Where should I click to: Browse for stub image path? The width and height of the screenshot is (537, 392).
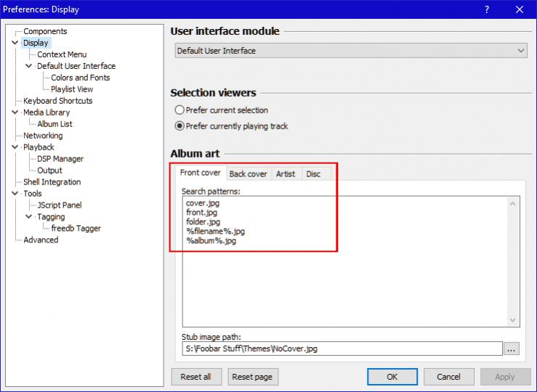click(x=512, y=349)
